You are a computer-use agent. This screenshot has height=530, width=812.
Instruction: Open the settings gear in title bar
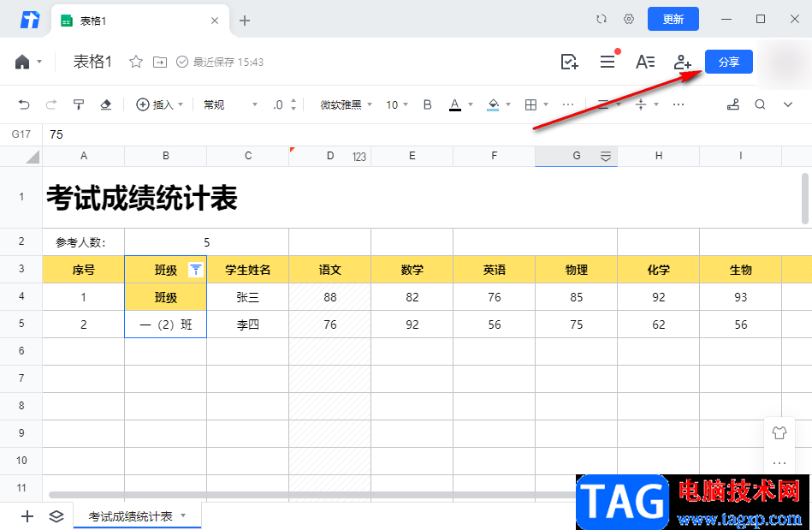[629, 19]
